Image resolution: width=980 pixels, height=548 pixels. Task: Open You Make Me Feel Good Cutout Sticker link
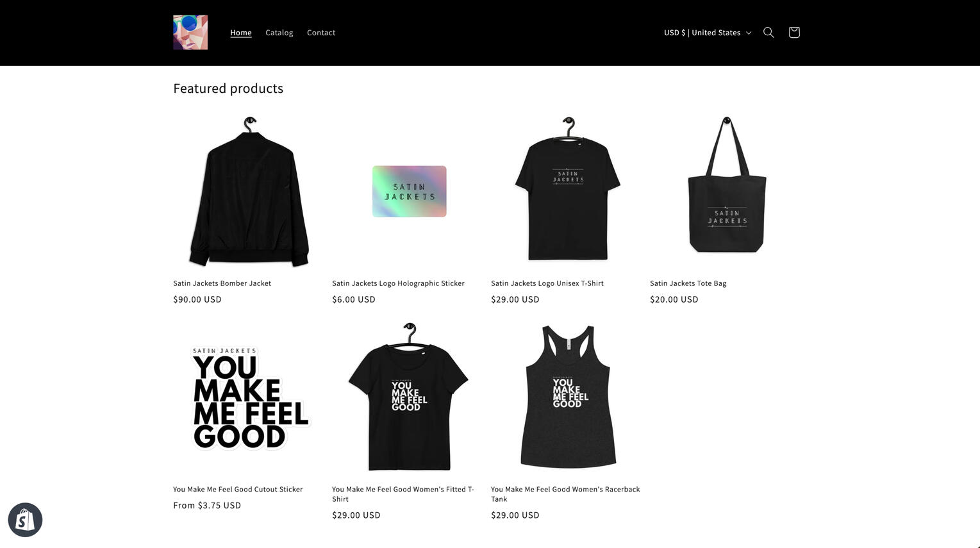tap(238, 489)
